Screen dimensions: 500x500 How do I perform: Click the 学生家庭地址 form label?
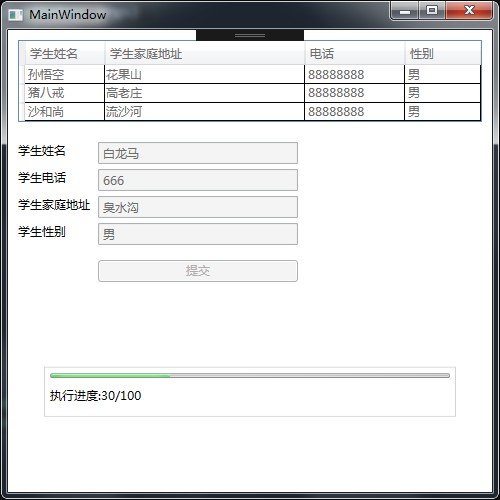pos(54,205)
